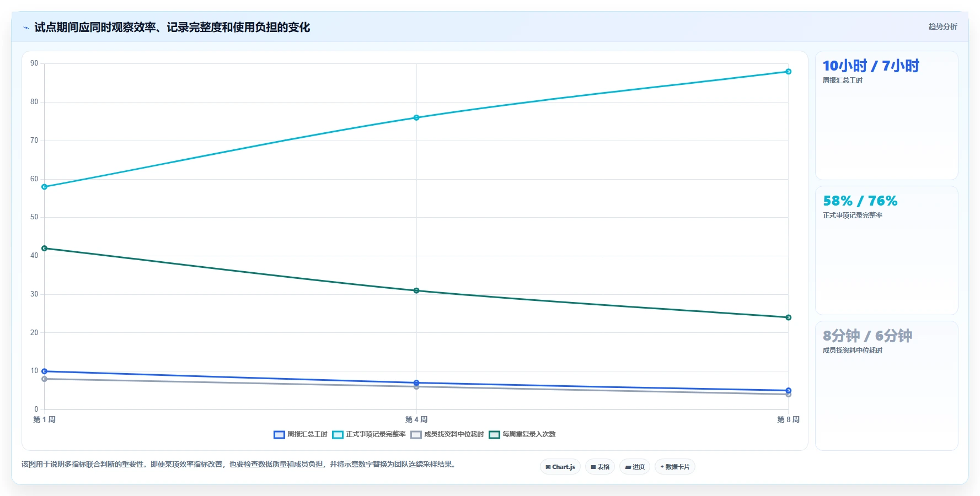Toggle the 正式事项记录完整率 legend swatch

click(x=338, y=434)
